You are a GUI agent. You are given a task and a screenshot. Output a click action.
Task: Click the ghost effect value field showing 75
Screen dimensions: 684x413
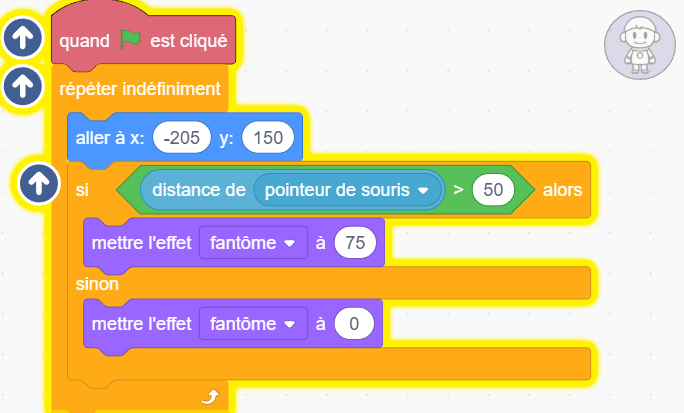tap(355, 242)
